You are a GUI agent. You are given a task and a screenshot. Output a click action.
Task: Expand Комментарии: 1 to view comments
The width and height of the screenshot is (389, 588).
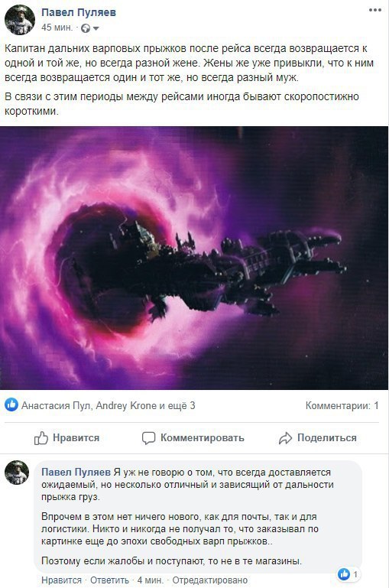point(342,405)
